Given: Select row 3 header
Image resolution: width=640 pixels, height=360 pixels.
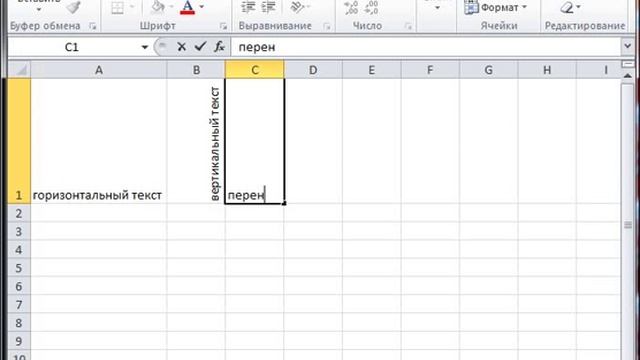Looking at the screenshot, I should tap(19, 231).
